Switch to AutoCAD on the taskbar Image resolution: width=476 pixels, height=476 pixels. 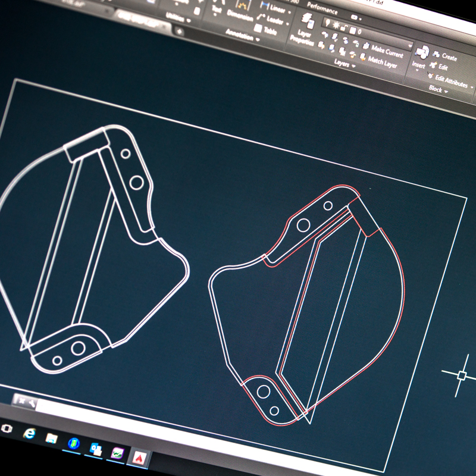point(139,458)
